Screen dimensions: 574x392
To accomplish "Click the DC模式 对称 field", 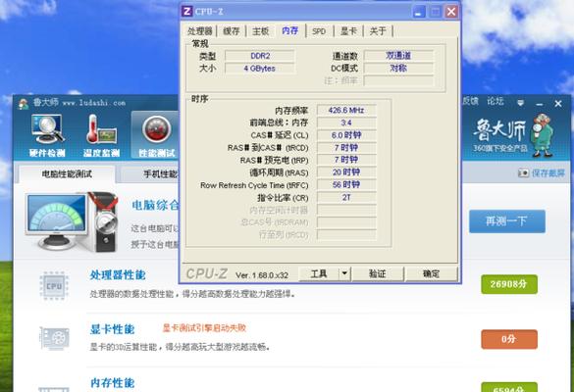I will tap(398, 68).
